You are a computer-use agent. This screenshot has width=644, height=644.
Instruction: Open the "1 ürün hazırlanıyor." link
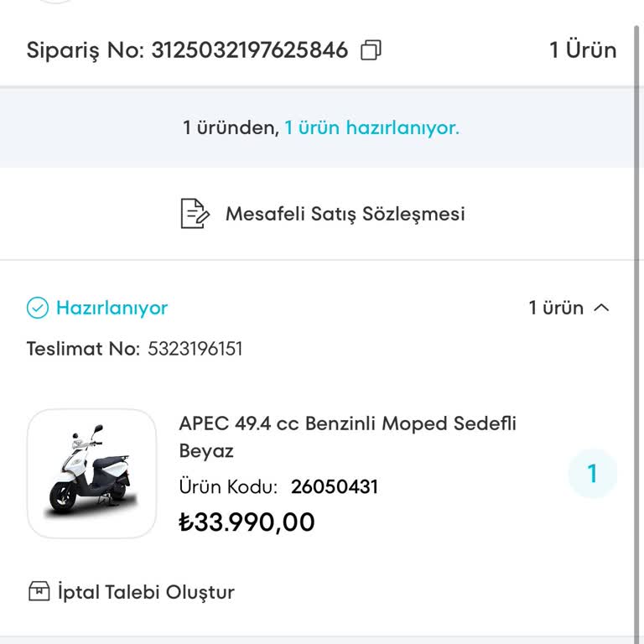371,128
